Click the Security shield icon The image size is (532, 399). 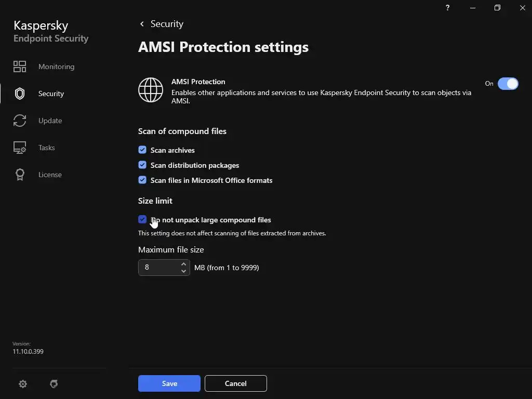point(20,94)
